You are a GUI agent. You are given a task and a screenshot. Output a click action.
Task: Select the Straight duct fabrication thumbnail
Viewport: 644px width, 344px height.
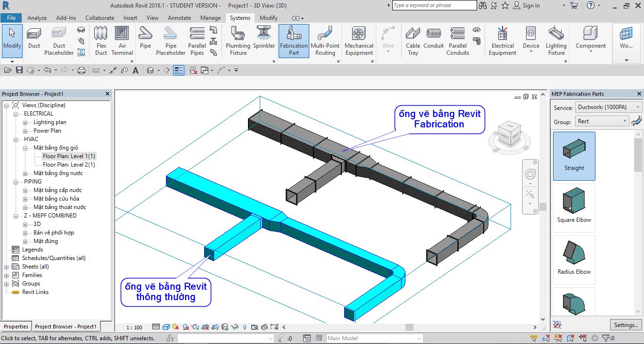[x=573, y=156]
